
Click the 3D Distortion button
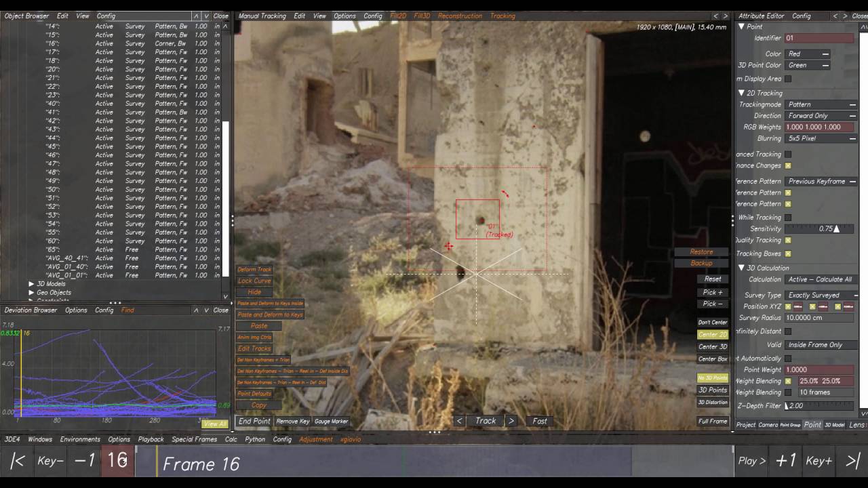(713, 402)
